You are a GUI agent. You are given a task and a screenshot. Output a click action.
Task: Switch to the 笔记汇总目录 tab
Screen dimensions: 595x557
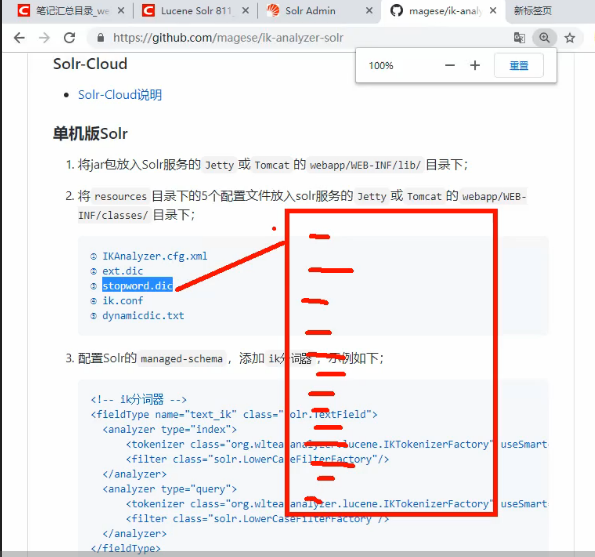[72, 11]
